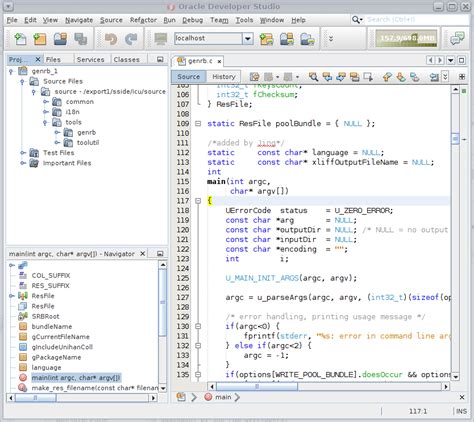Click the main breadcrumb at editor bottom
Image resolution: width=474 pixels, height=422 pixels.
click(223, 397)
